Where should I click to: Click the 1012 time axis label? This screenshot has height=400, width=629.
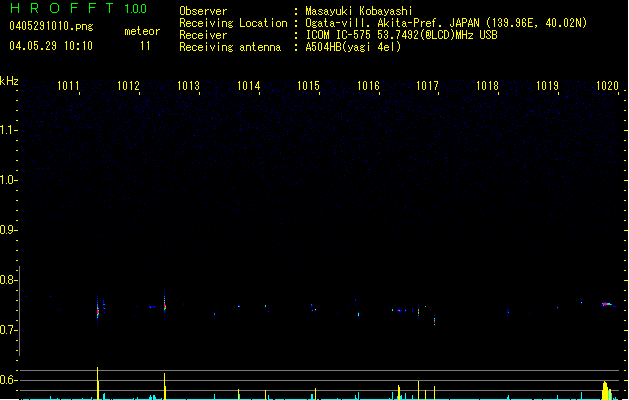128,85
